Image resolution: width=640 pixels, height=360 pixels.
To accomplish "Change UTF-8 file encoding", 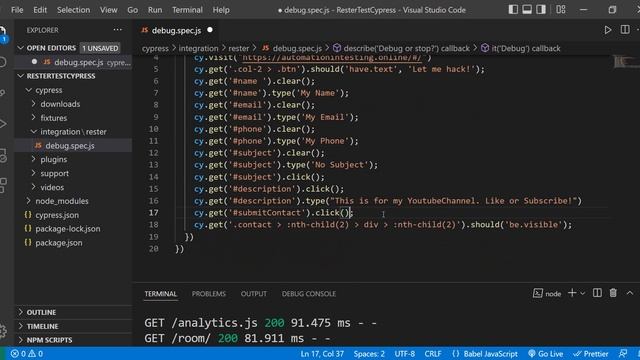I will [x=404, y=354].
